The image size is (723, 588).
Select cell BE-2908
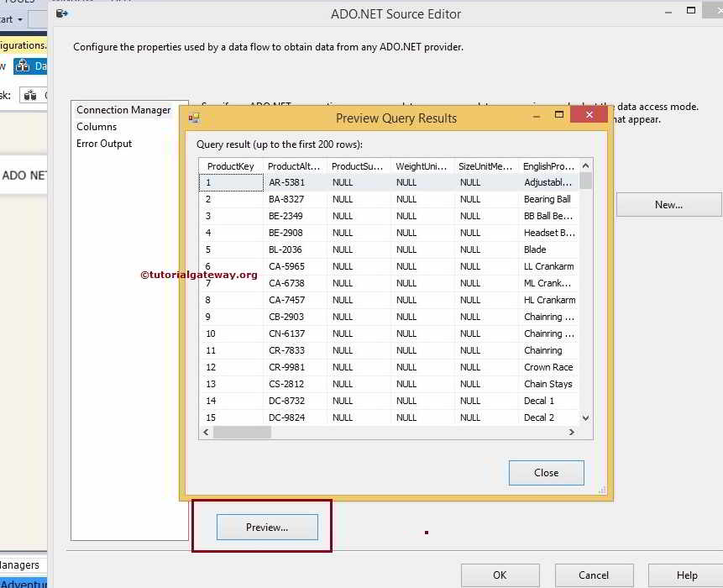295,233
